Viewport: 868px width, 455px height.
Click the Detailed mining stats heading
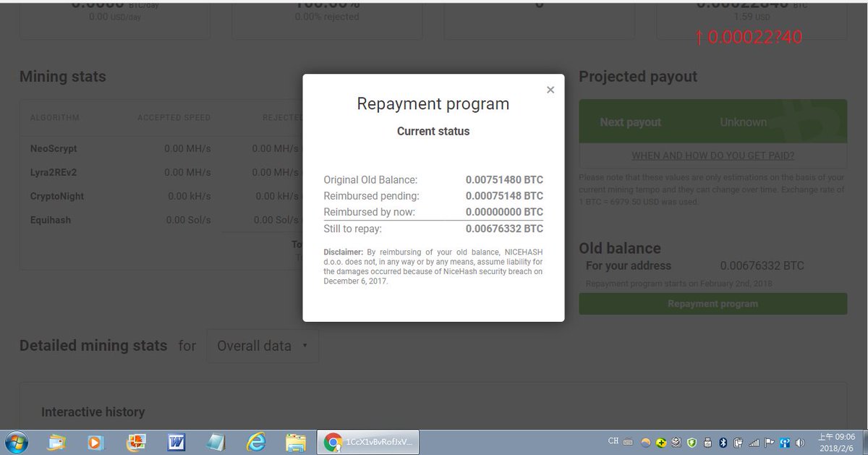click(x=93, y=346)
